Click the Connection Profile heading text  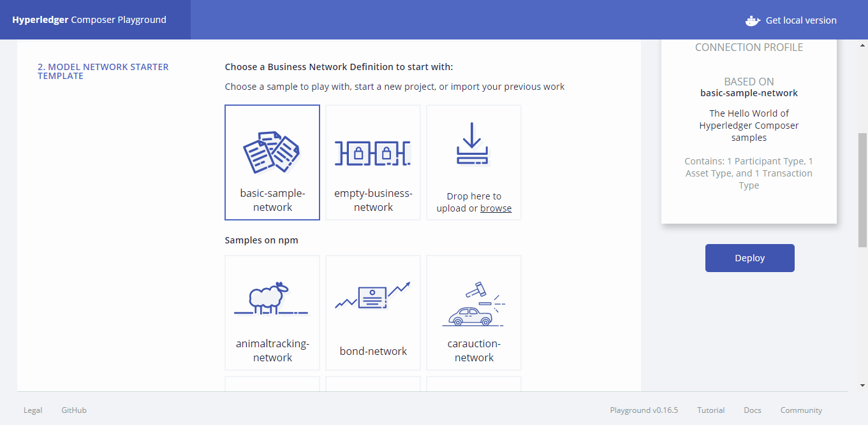pos(749,47)
